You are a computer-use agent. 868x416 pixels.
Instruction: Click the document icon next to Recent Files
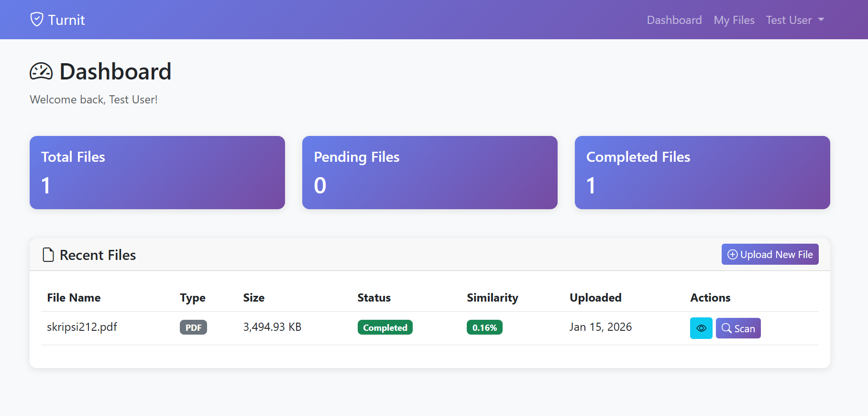click(48, 255)
